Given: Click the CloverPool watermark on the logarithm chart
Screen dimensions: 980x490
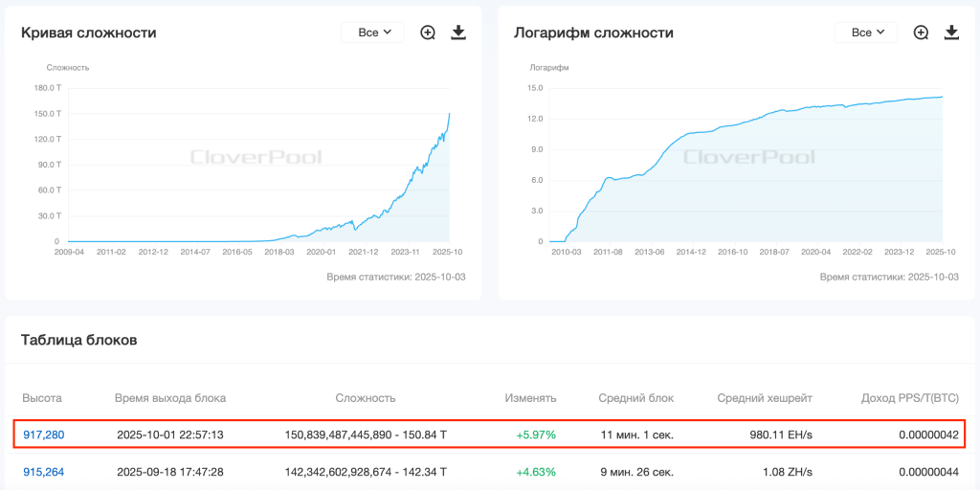Looking at the screenshot, I should (x=749, y=157).
